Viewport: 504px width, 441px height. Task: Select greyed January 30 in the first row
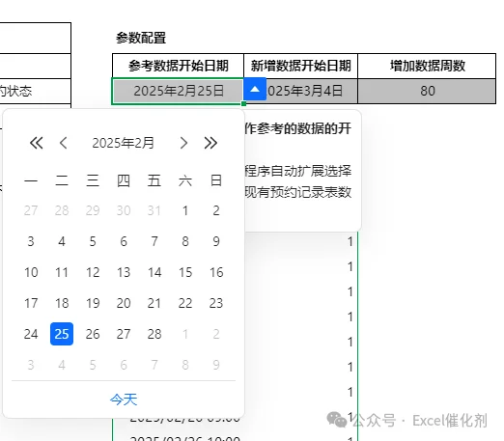click(x=124, y=210)
